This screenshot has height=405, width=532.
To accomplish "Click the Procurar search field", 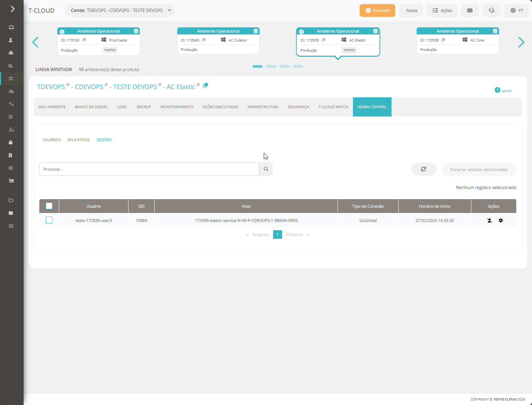I will pyautogui.click(x=149, y=169).
